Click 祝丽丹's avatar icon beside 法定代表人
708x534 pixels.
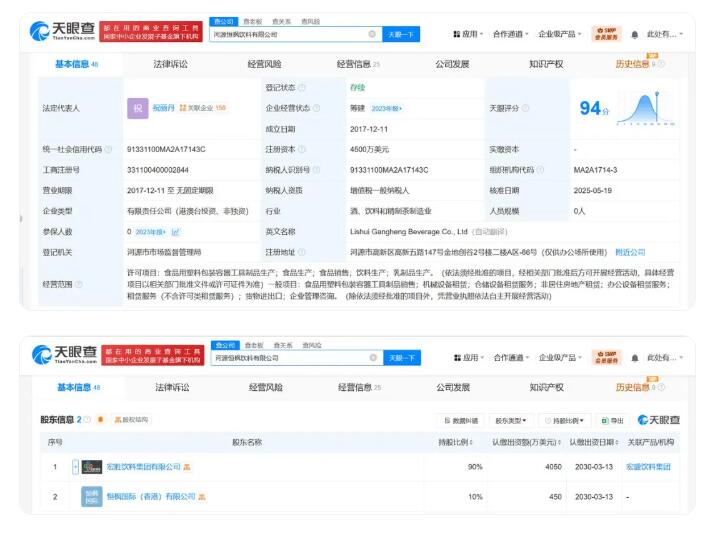click(138, 108)
